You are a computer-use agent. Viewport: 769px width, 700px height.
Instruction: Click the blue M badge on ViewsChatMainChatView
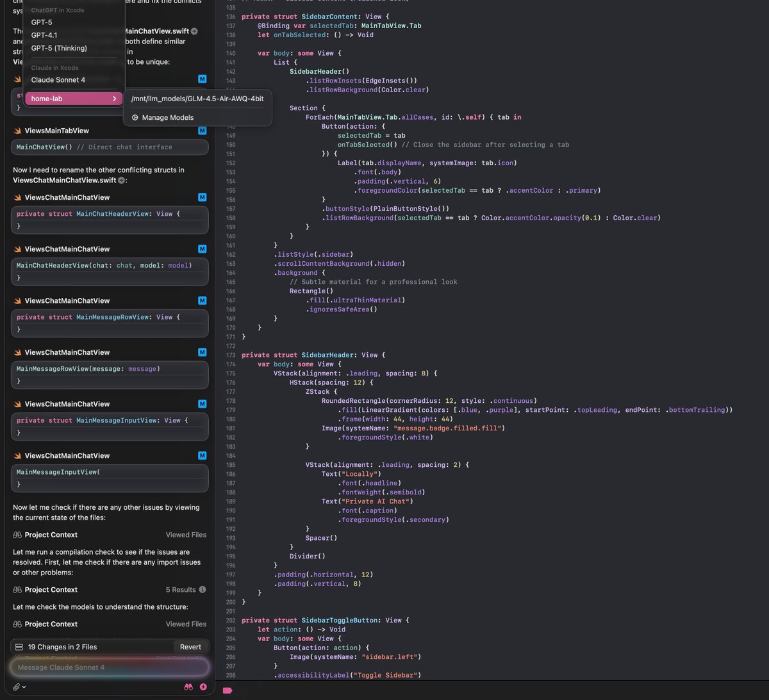pyautogui.click(x=202, y=197)
